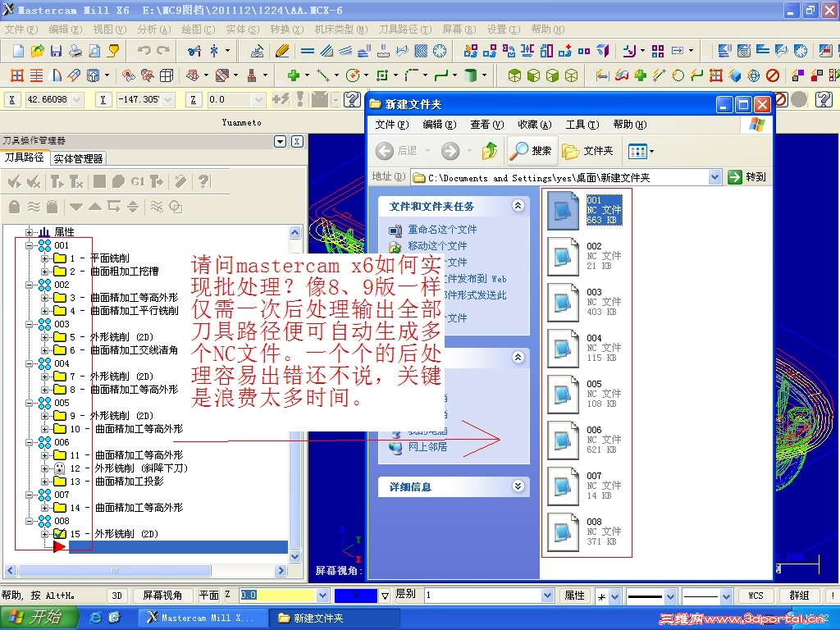Click 移动这个文件 link
This screenshot has width=840, height=630.
click(x=437, y=246)
